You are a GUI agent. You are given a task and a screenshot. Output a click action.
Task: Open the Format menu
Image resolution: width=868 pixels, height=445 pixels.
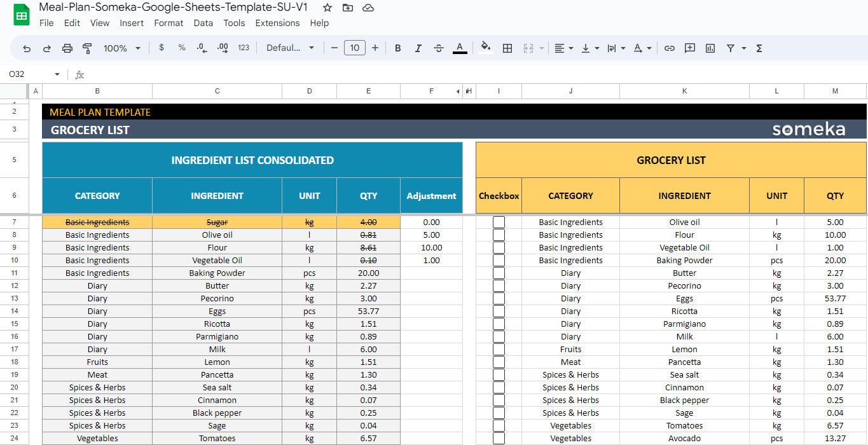pyautogui.click(x=169, y=23)
